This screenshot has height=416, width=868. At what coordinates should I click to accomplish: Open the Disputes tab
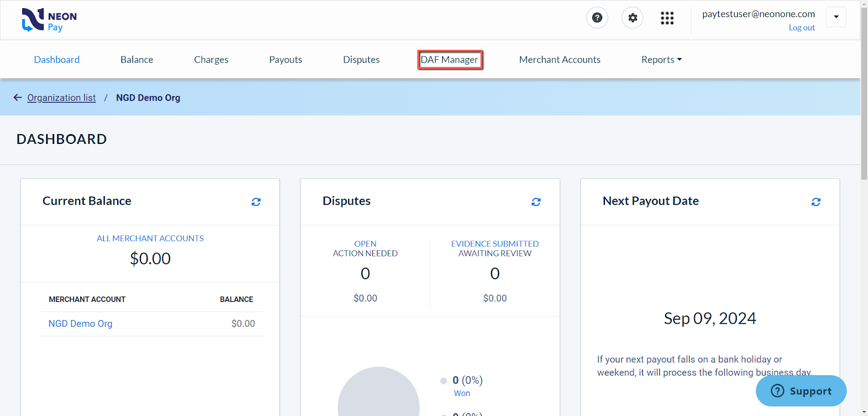pyautogui.click(x=361, y=60)
